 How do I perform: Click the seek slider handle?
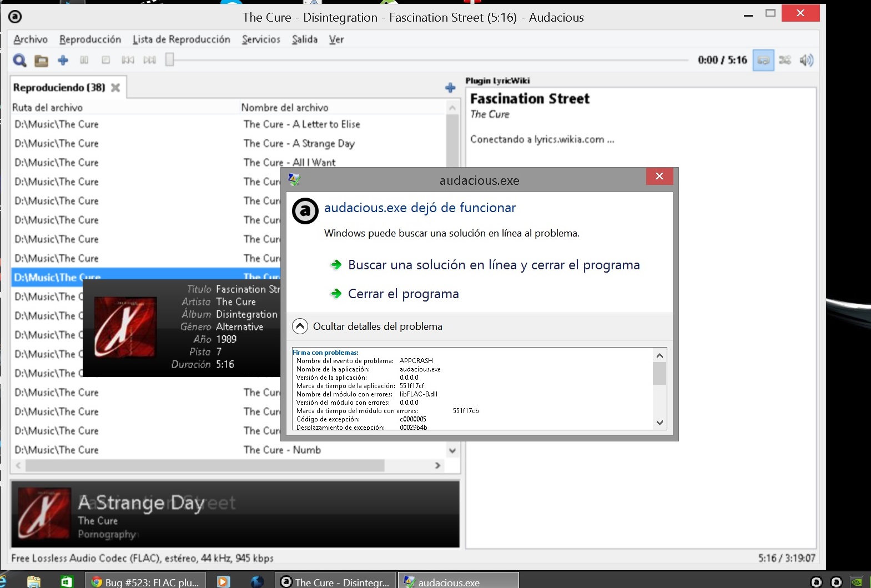click(170, 59)
